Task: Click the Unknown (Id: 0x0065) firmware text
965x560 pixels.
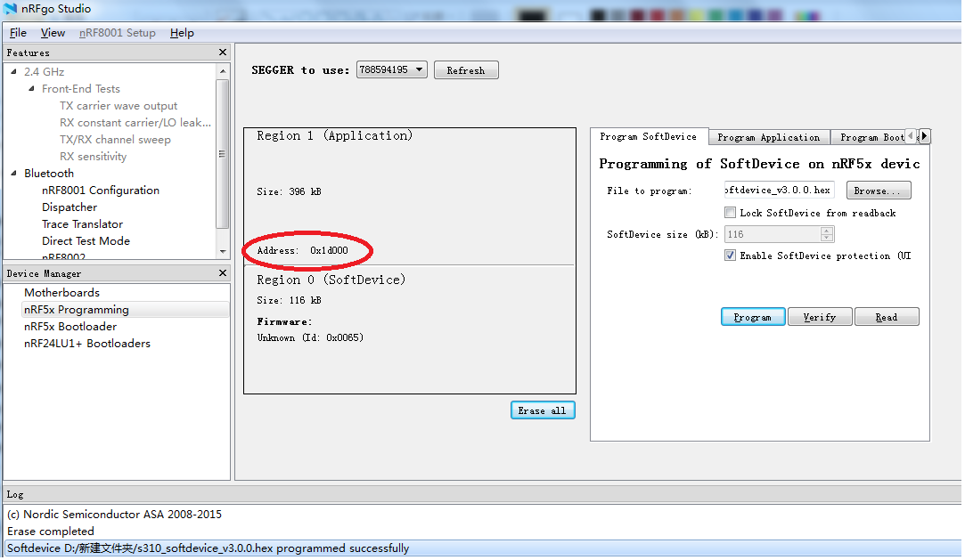Action: [310, 337]
